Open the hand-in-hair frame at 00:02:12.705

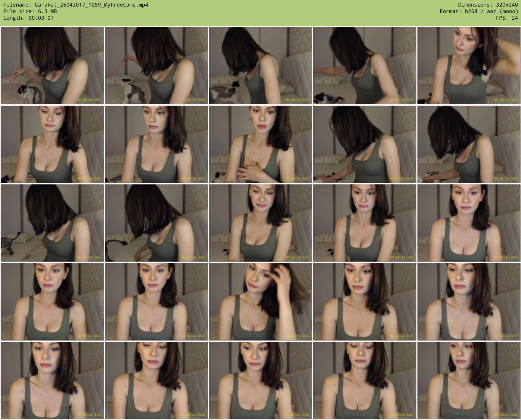260,302
